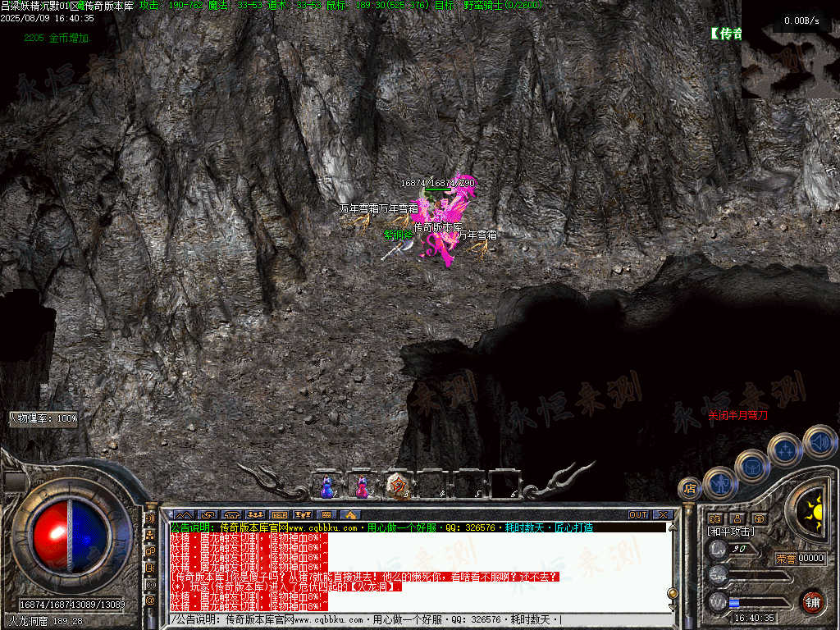Click the Lv level orb
This screenshot has width=840, height=630.
click(719, 549)
